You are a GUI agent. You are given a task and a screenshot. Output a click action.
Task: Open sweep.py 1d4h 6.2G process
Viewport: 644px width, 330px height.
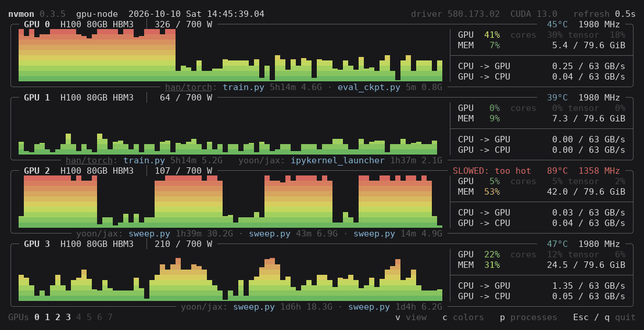[395, 307]
